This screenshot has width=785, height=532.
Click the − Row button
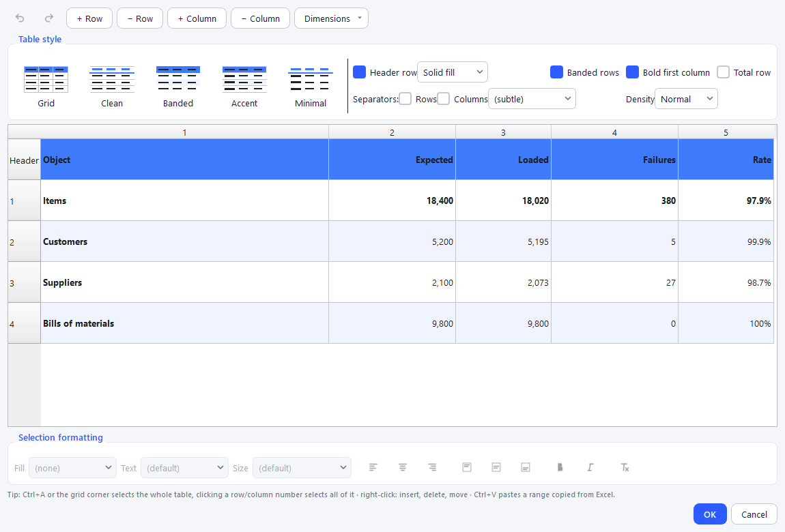140,18
